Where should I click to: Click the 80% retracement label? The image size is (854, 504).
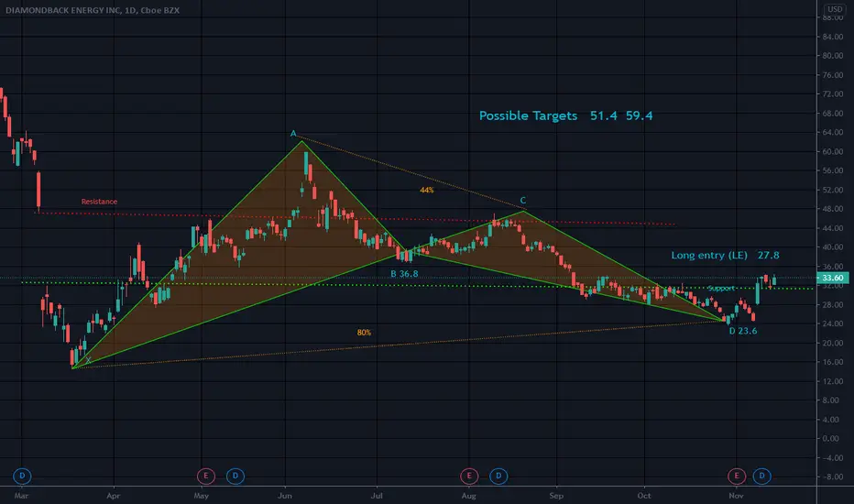coord(364,333)
